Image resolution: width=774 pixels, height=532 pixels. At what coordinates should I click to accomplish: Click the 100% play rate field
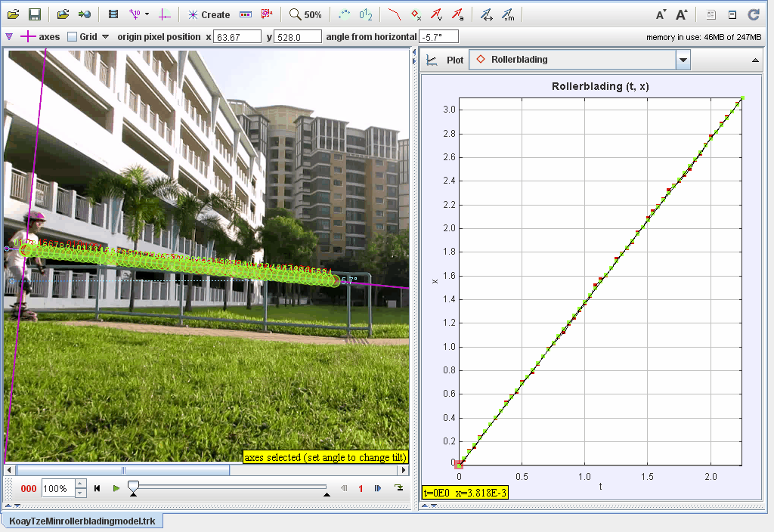(57, 489)
